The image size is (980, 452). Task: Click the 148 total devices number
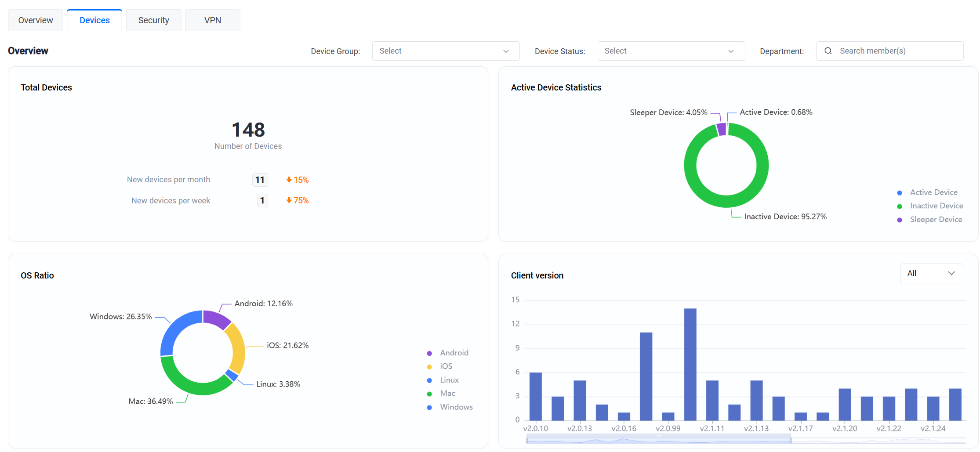[x=248, y=130]
